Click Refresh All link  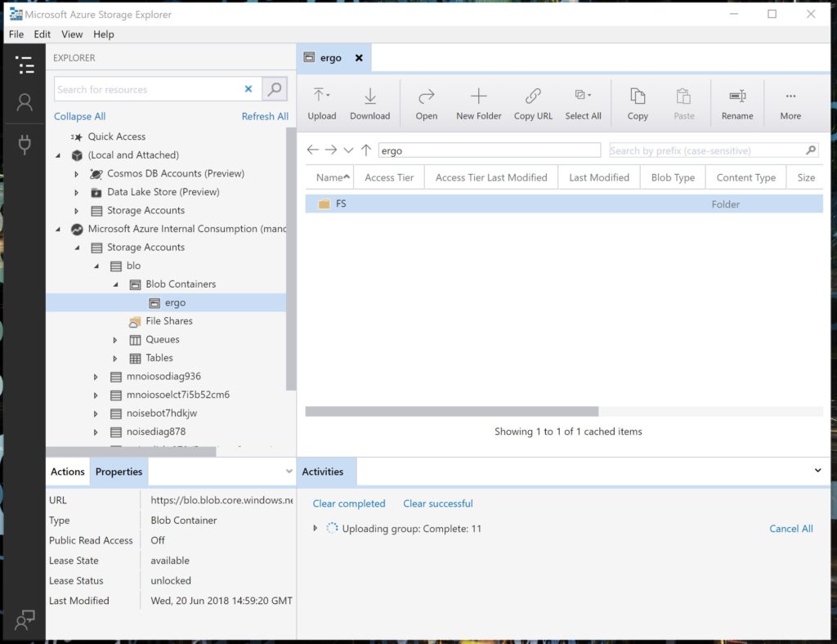(265, 116)
